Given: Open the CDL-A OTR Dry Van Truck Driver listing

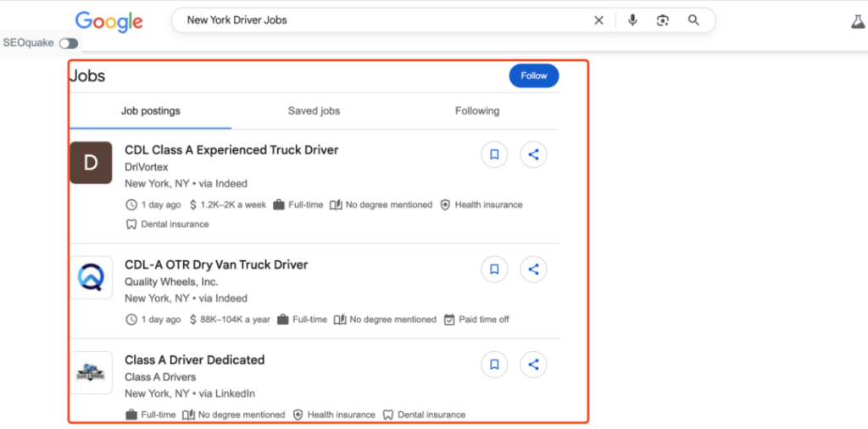Looking at the screenshot, I should point(216,265).
